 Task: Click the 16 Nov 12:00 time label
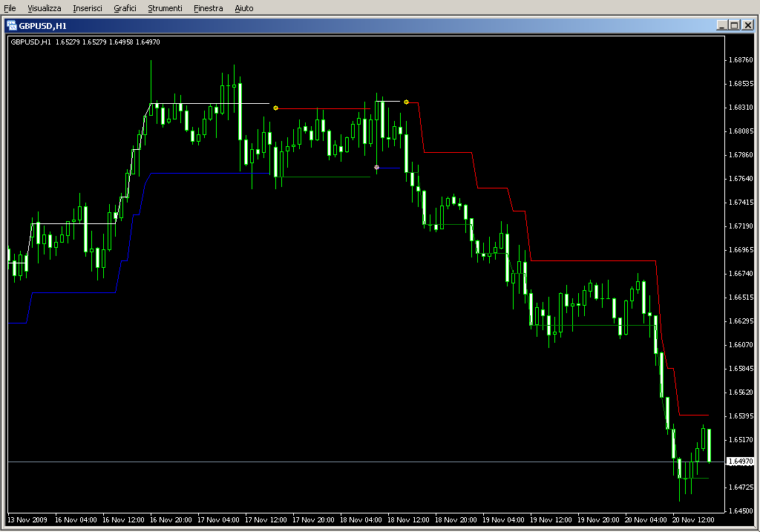123,520
